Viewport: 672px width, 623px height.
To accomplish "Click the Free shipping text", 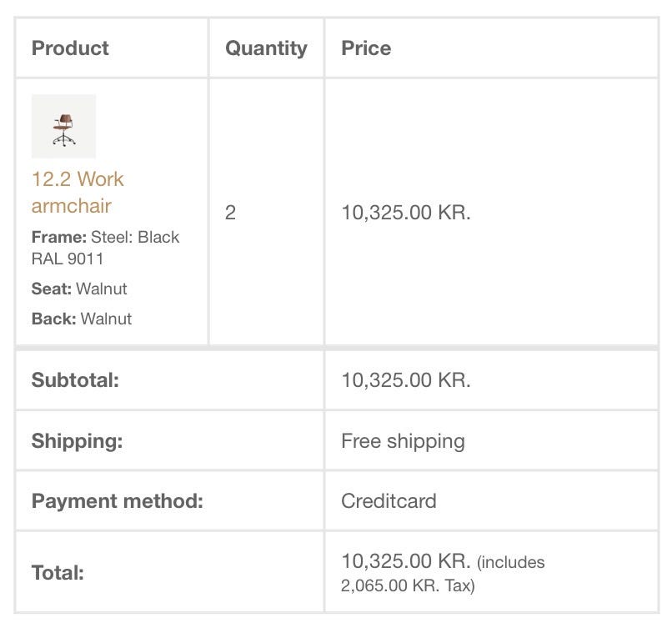I will point(403,441).
